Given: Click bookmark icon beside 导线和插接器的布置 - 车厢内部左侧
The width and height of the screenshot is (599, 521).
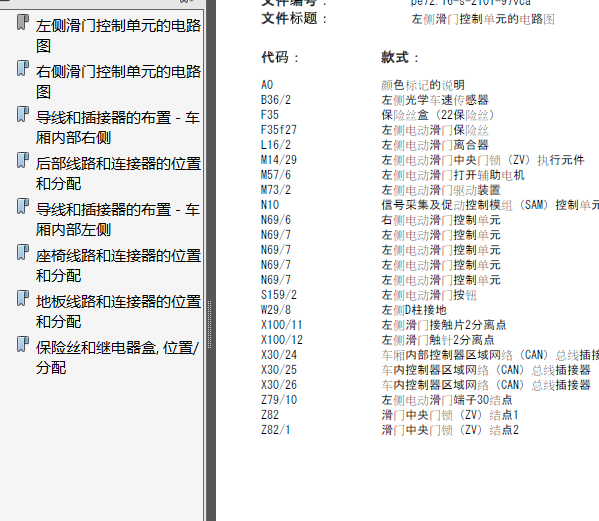Looking at the screenshot, I should tap(23, 206).
